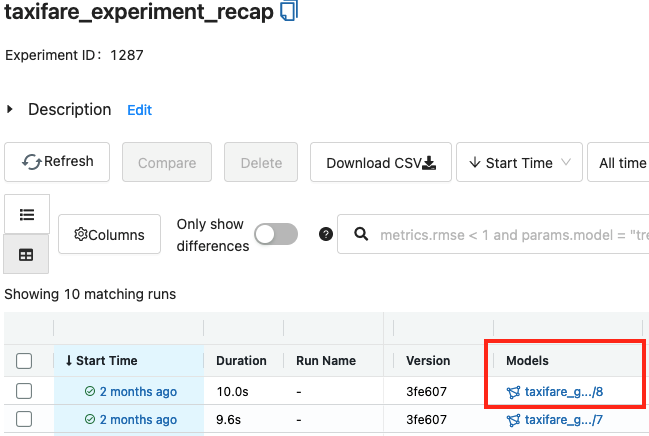Expand the Description section triangle
649x436 pixels.
click(x=10, y=110)
